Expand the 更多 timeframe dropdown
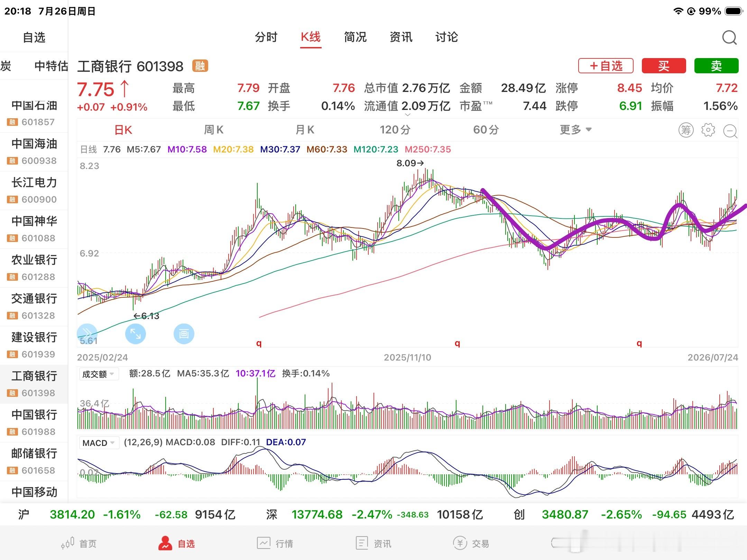Image resolution: width=747 pixels, height=560 pixels. [576, 130]
